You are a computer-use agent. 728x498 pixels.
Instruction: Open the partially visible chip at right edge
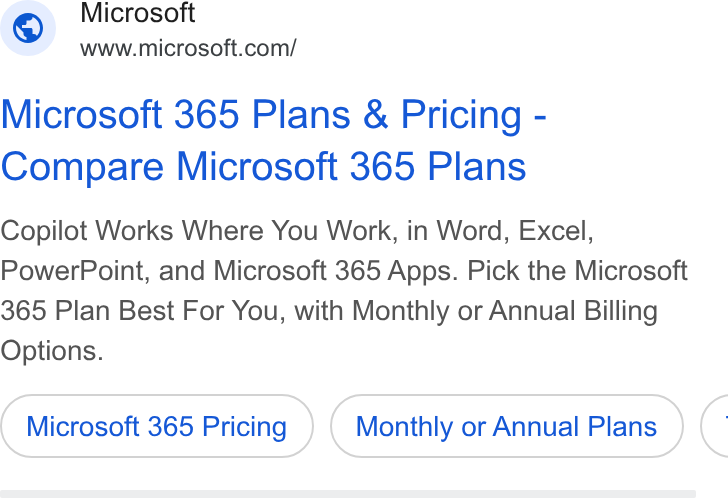point(715,426)
